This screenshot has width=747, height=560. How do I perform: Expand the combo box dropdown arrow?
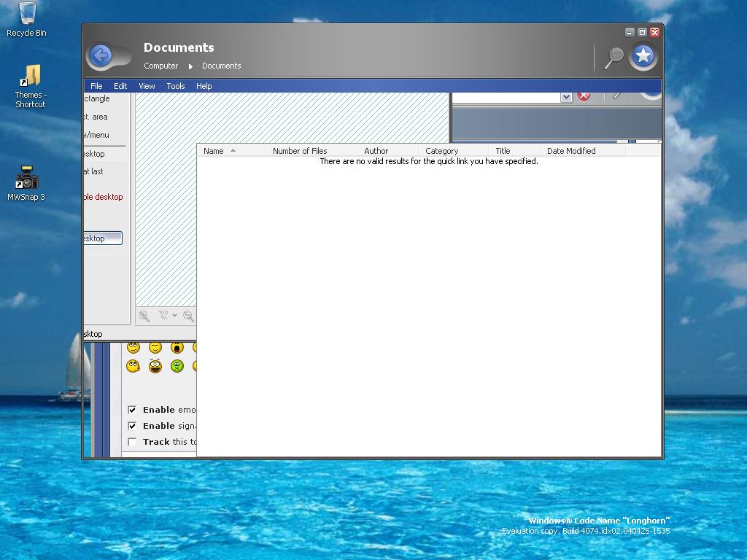(566, 97)
